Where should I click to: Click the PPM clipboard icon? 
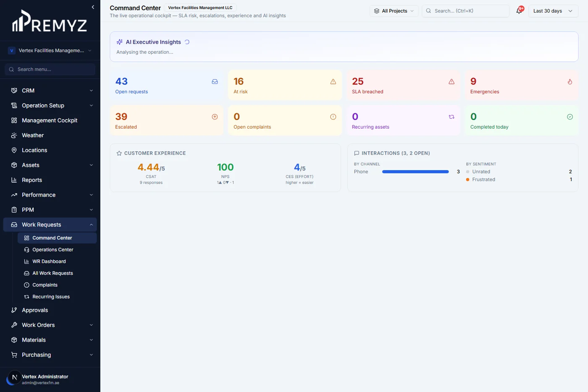(x=14, y=210)
